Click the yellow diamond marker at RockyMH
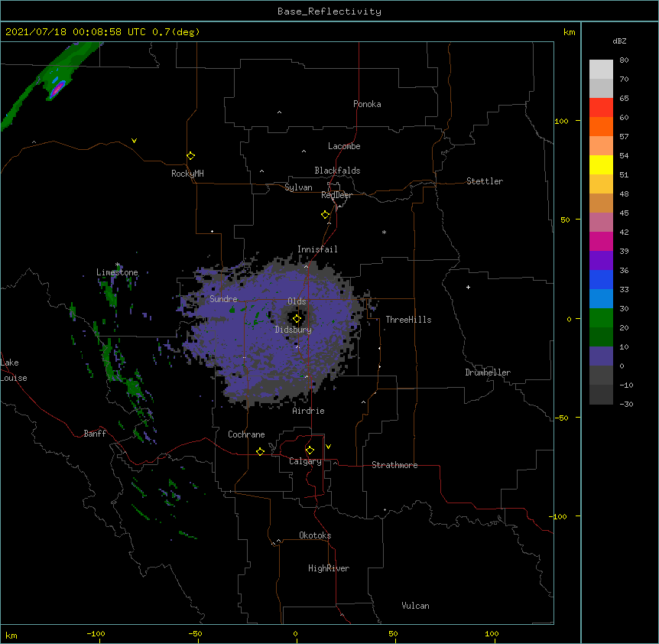Screen dimensions: 659x644 [x=190, y=156]
